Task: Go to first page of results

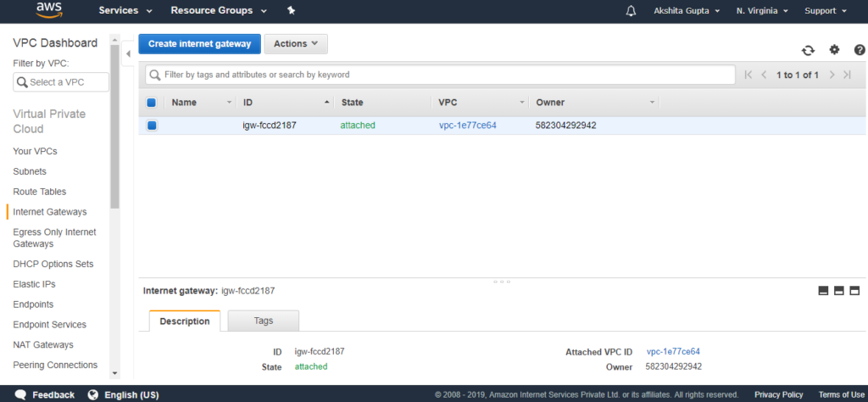Action: coord(748,75)
